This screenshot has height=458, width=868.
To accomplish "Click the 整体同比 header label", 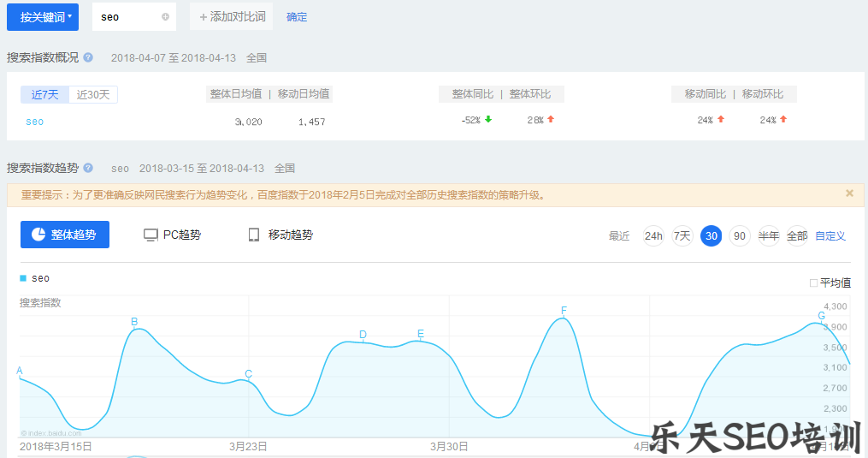I will (472, 94).
